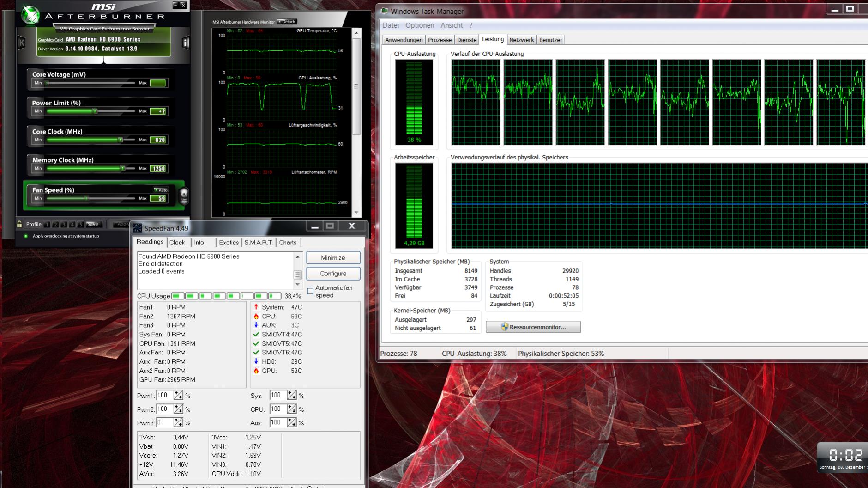Click the Pwm2 spin arrows
Viewport: 868px width, 488px height.
[178, 409]
